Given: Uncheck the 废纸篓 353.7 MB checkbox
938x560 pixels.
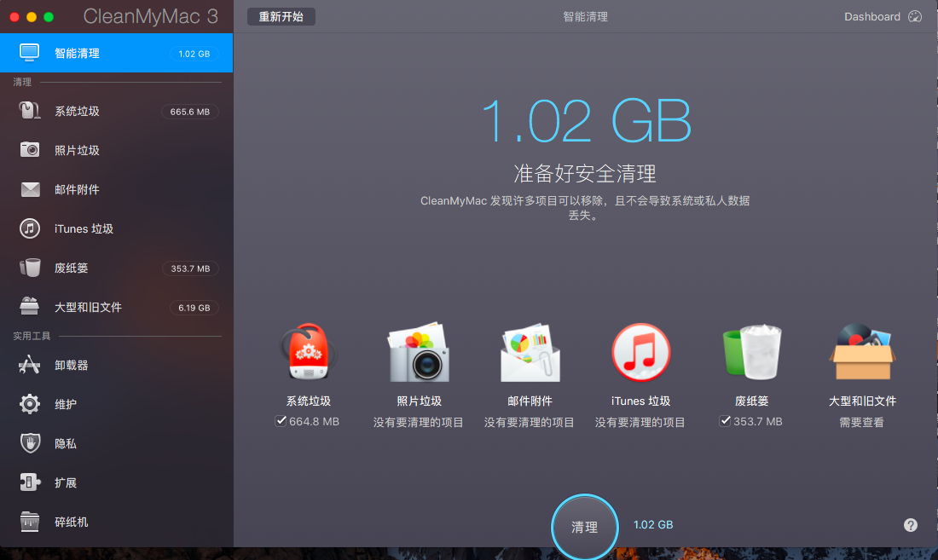Looking at the screenshot, I should point(725,421).
